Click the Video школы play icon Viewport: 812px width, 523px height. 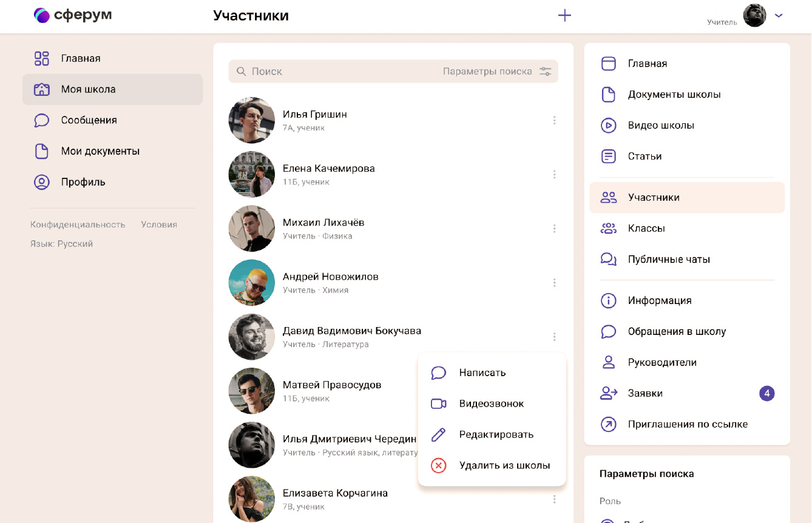point(608,126)
